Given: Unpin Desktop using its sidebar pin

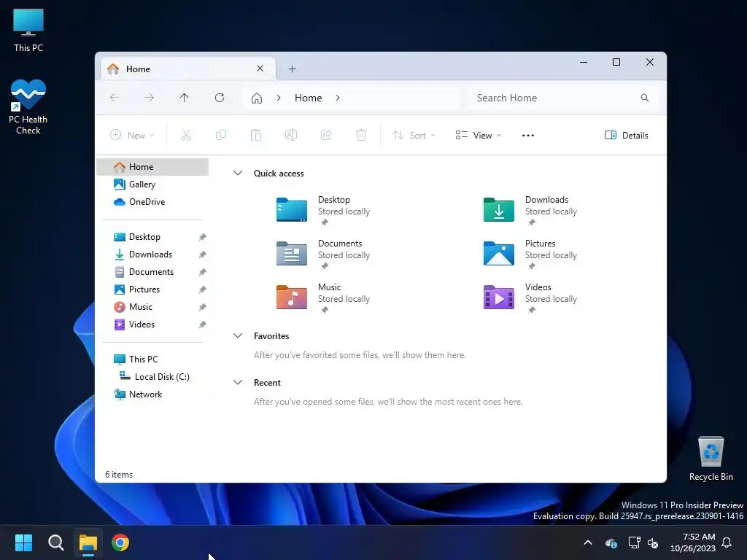Looking at the screenshot, I should 202,237.
